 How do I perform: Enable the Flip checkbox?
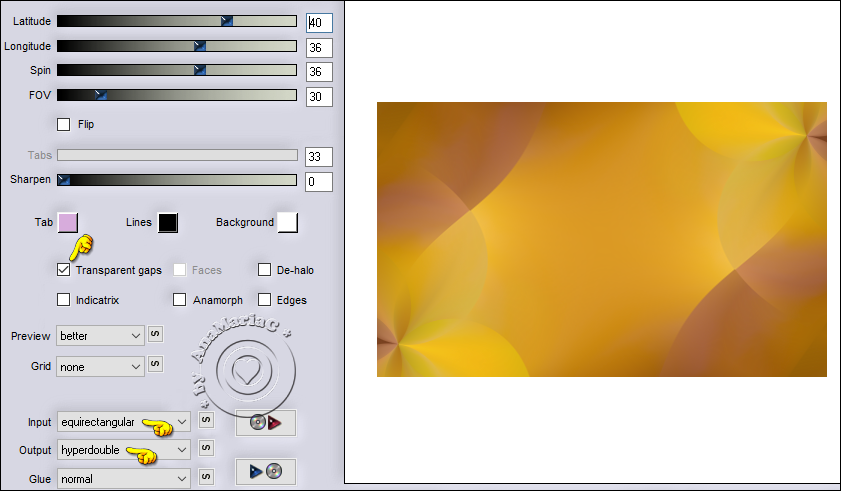(64, 124)
